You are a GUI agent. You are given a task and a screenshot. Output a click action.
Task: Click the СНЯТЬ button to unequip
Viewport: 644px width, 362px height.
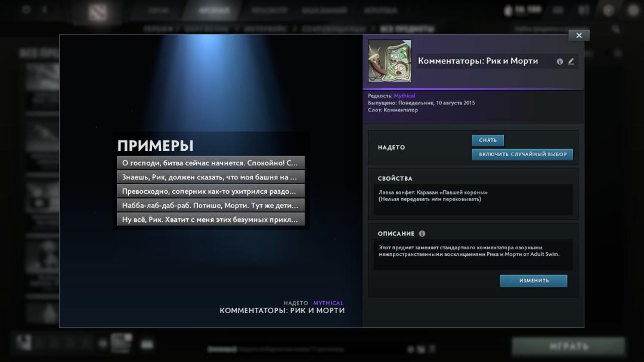click(488, 140)
